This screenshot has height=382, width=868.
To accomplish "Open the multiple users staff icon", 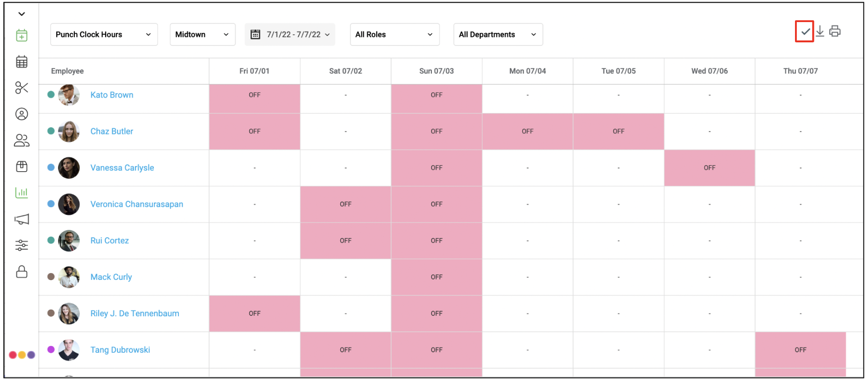I will click(x=22, y=141).
